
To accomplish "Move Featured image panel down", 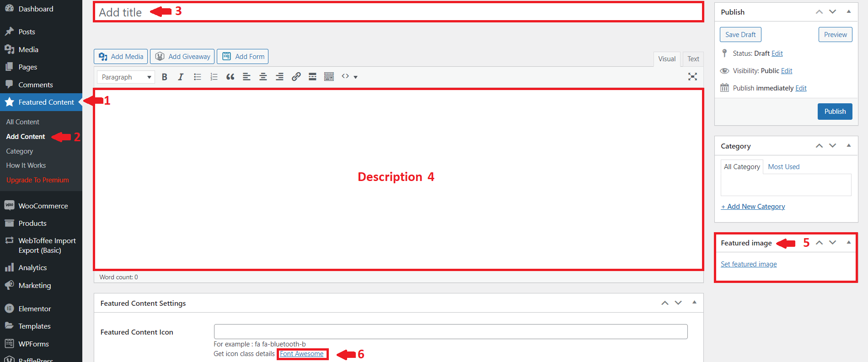I will tap(832, 243).
